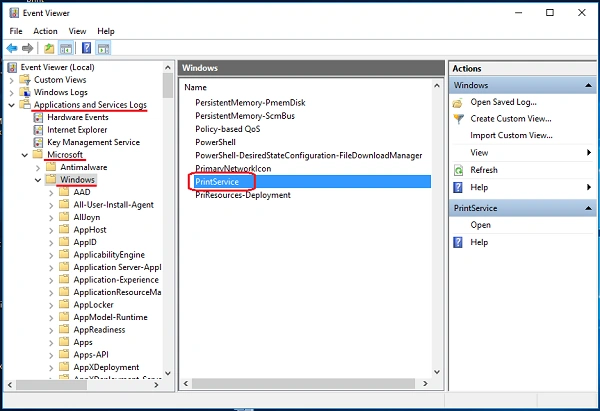This screenshot has height=411, width=600.
Task: Select PowerShell-DesiredStateConfiguration-FileDownloadManager entry
Action: pyautogui.click(x=308, y=156)
